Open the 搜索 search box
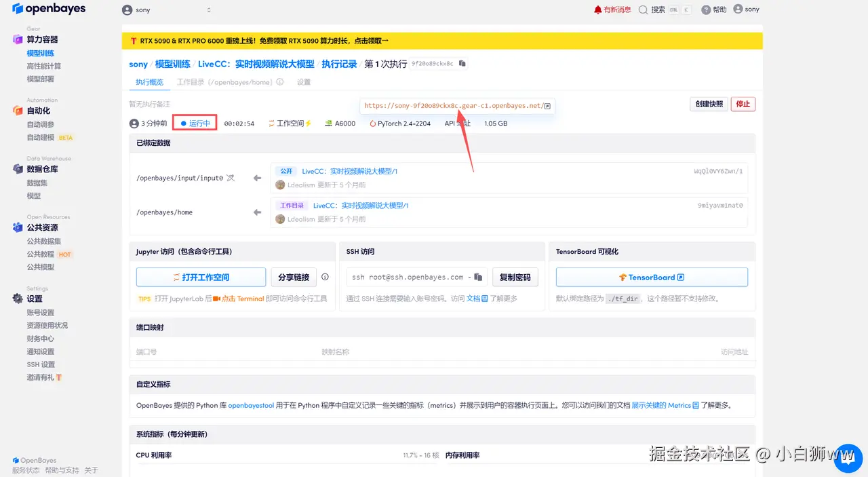 [x=665, y=9]
